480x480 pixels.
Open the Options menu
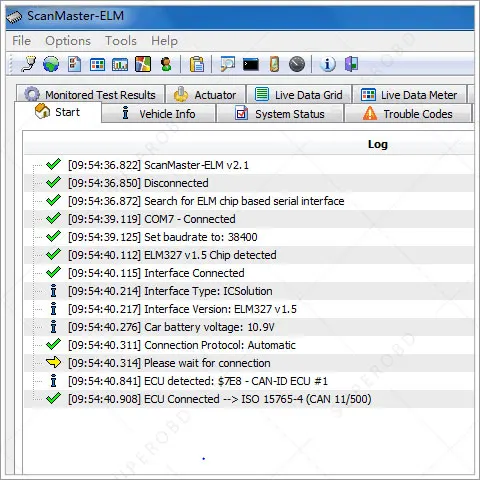click(68, 41)
